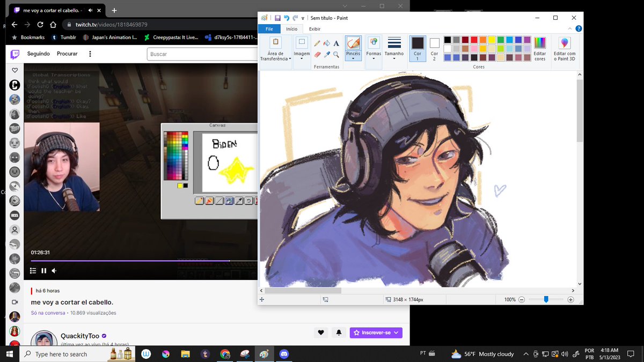The width and height of the screenshot is (644, 362).
Task: Open the Bookmarks folder in the bookmarks bar
Action: pos(28,38)
